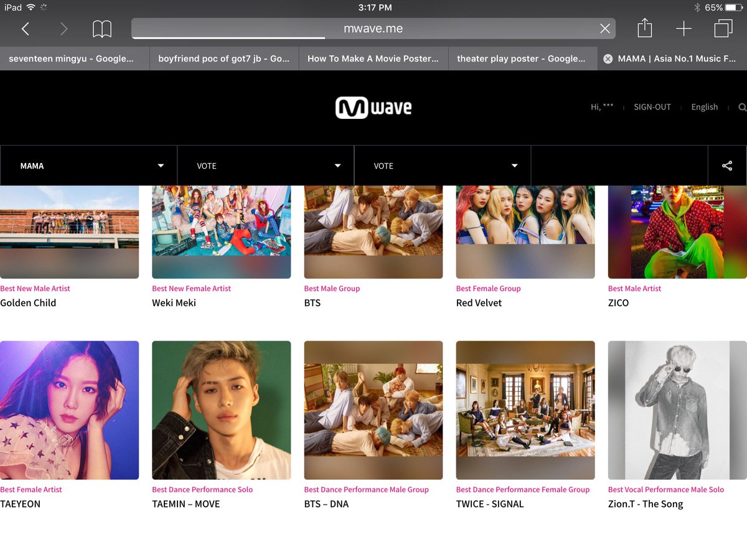Add a new tab with plus icon
Image resolution: width=747 pixels, height=560 pixels.
[x=684, y=29]
